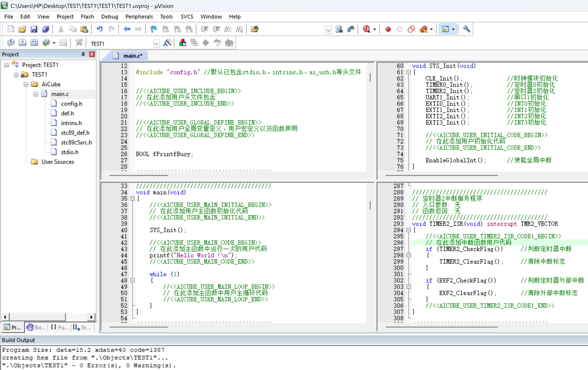Collapse main function fold marker at line 35
This screenshot has height=370, width=588.
132,199
